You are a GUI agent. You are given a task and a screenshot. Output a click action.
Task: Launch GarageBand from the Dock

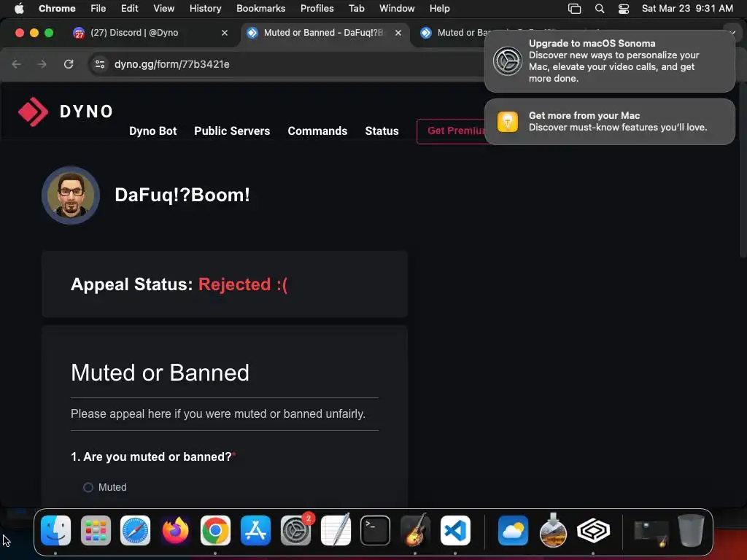pyautogui.click(x=415, y=531)
